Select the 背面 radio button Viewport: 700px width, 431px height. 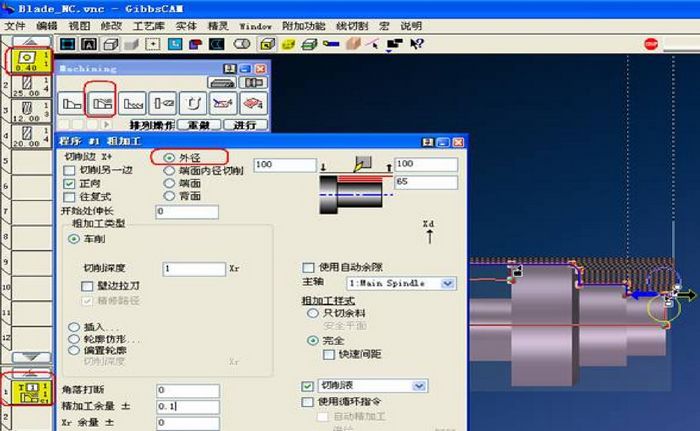pos(169,196)
